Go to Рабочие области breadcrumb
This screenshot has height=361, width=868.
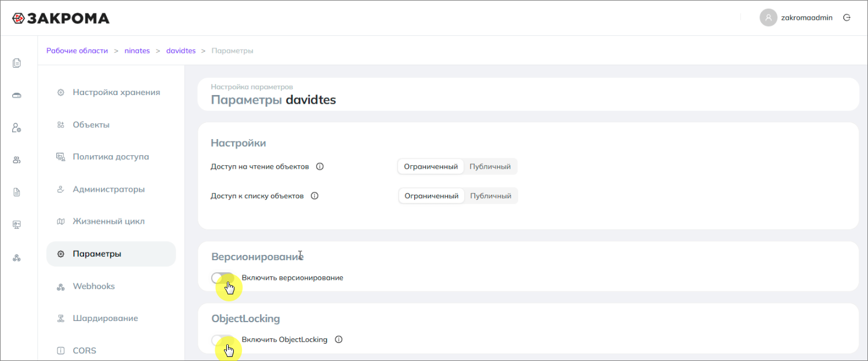[77, 50]
